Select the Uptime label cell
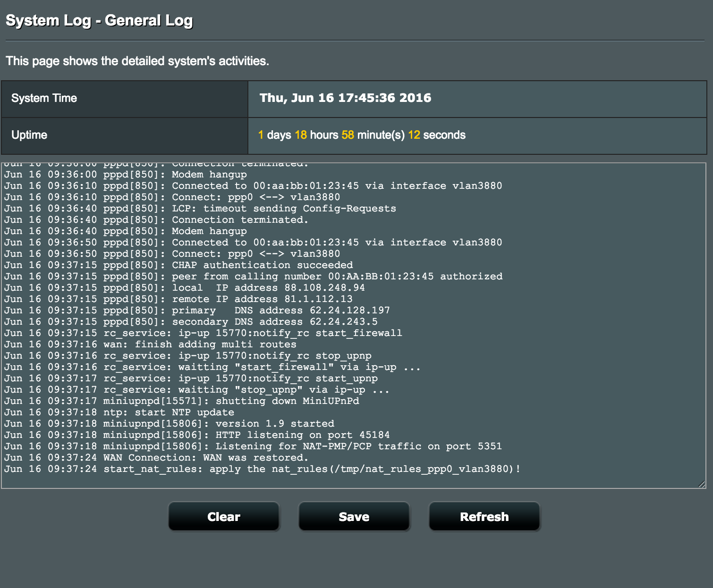 click(125, 135)
